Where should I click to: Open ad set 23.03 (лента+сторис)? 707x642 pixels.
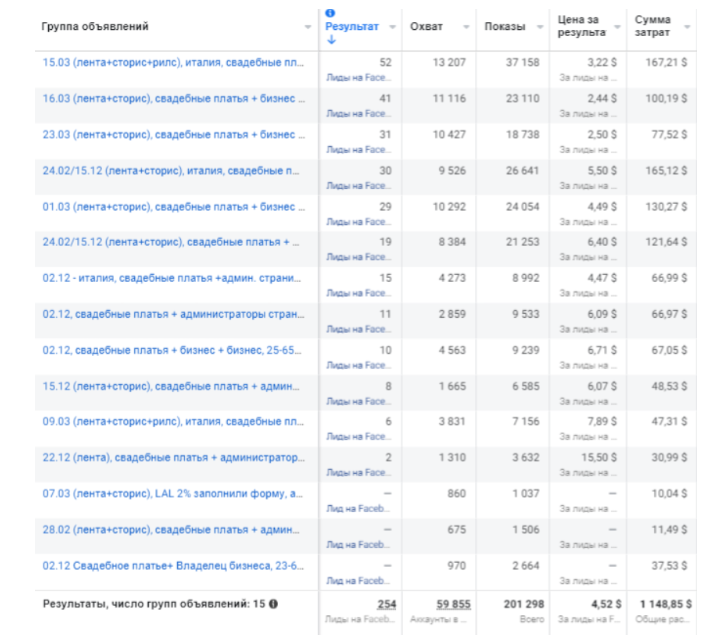click(x=173, y=134)
